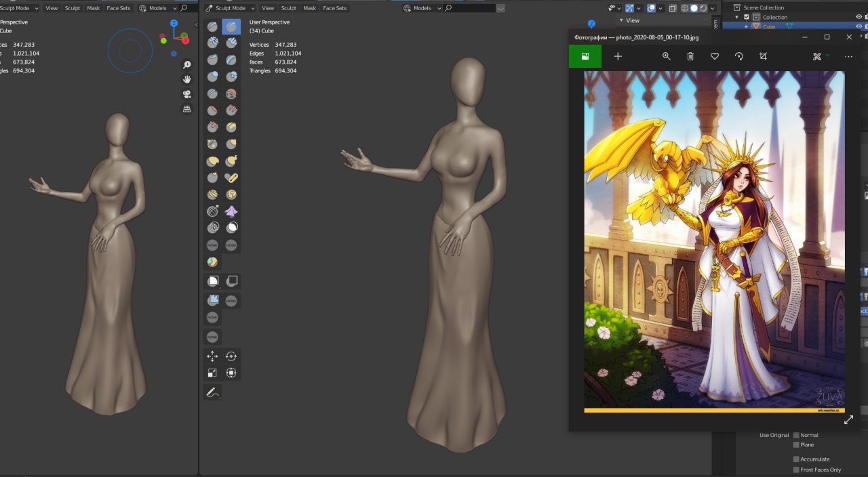This screenshot has height=477, width=868.
Task: Toggle viewport overlays button
Action: pos(652,8)
